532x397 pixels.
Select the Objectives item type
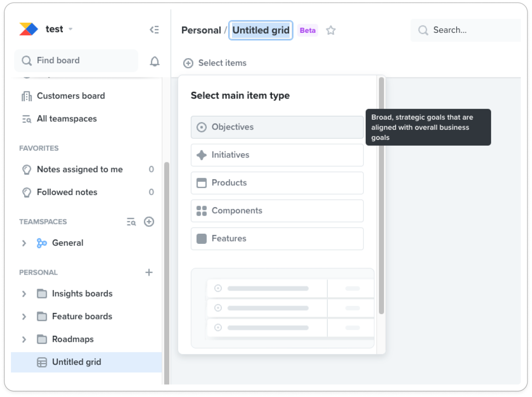tap(277, 127)
